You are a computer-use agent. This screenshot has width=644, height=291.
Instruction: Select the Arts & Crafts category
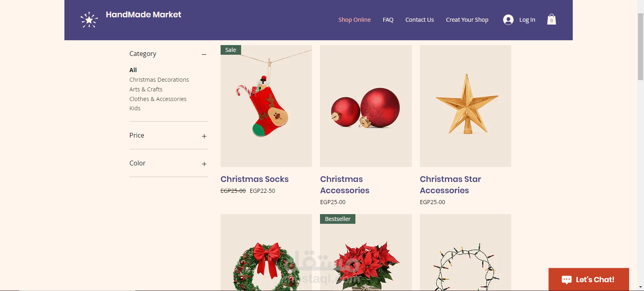pyautogui.click(x=146, y=89)
